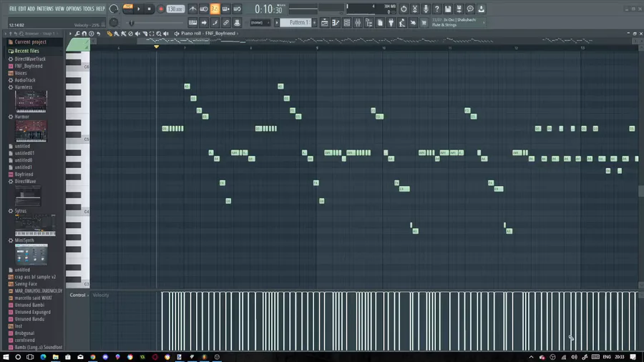Adjust the main volume knob

(114, 9)
